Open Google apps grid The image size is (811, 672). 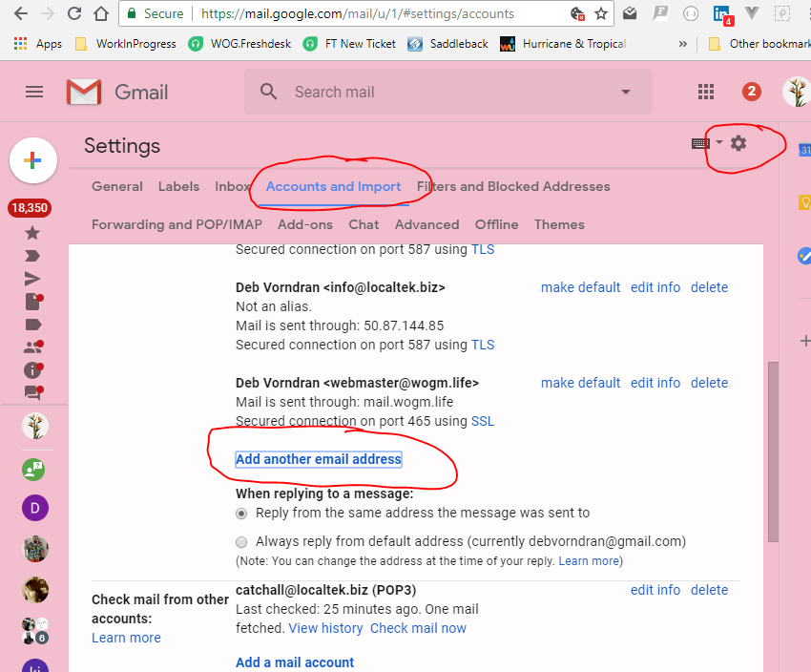(706, 92)
